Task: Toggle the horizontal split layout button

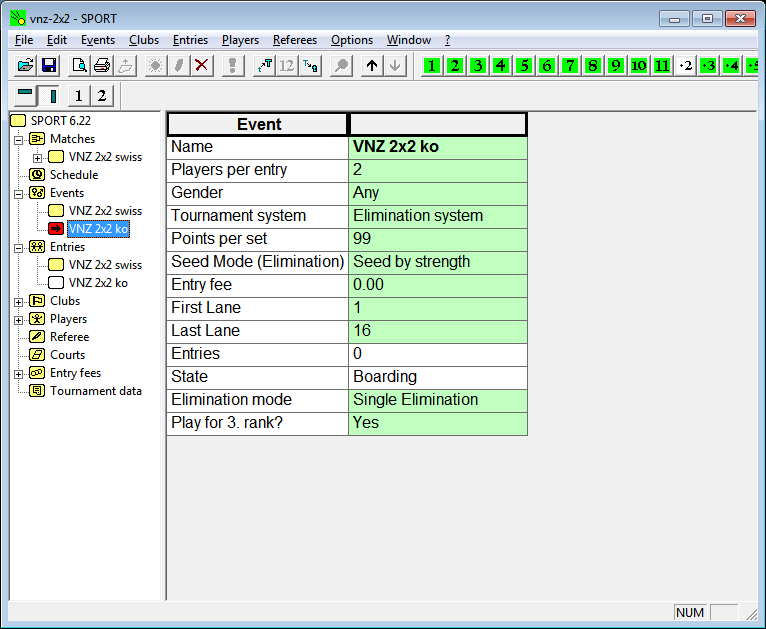Action: click(26, 96)
